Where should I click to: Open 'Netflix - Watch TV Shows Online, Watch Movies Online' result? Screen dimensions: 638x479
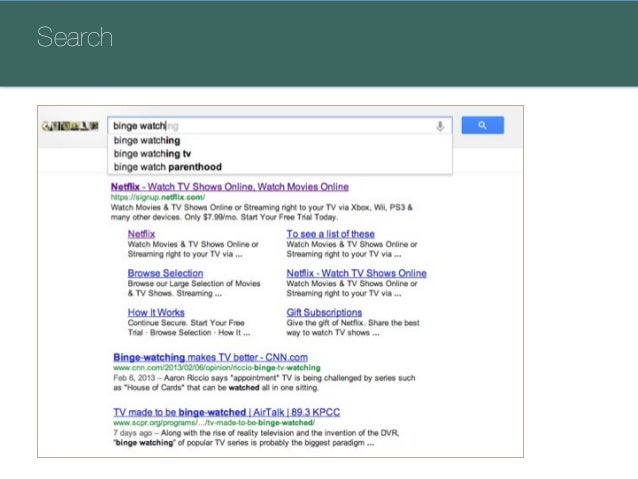(x=230, y=187)
